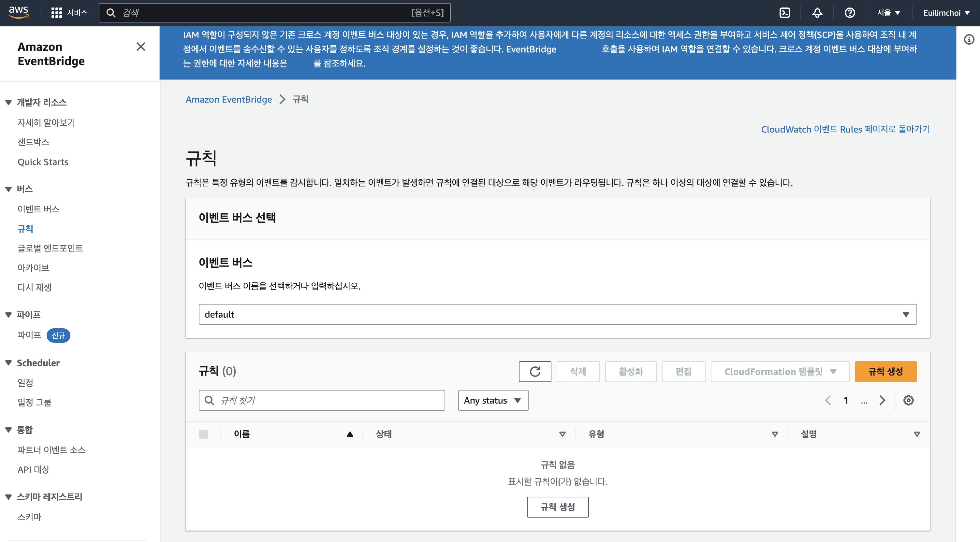
Task: Open the CloudFormation 템플릿 dropdown
Action: tap(780, 372)
